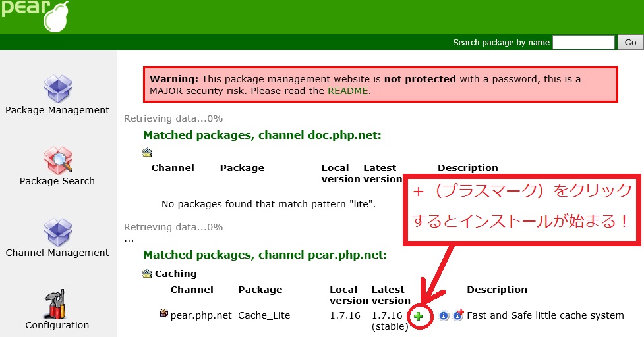The height and width of the screenshot is (337, 644).
Task: Focus the search package by name field
Action: tap(583, 42)
